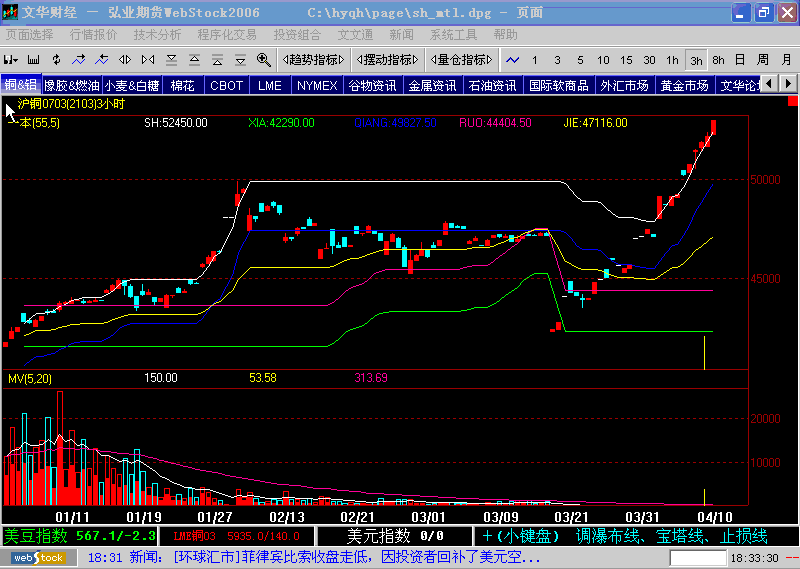Select previous 摆动指标 with left arrow

coord(360,60)
